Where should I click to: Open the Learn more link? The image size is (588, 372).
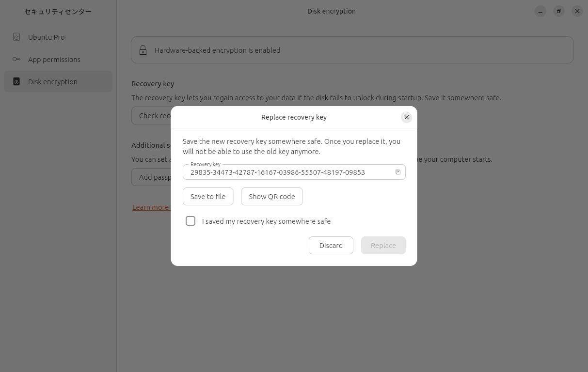click(151, 207)
